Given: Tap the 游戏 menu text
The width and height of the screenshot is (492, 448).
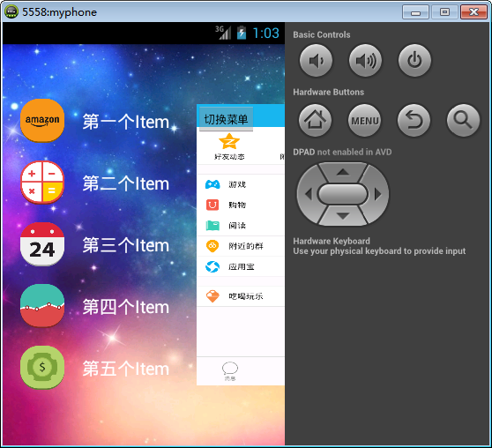Looking at the screenshot, I should tap(237, 184).
